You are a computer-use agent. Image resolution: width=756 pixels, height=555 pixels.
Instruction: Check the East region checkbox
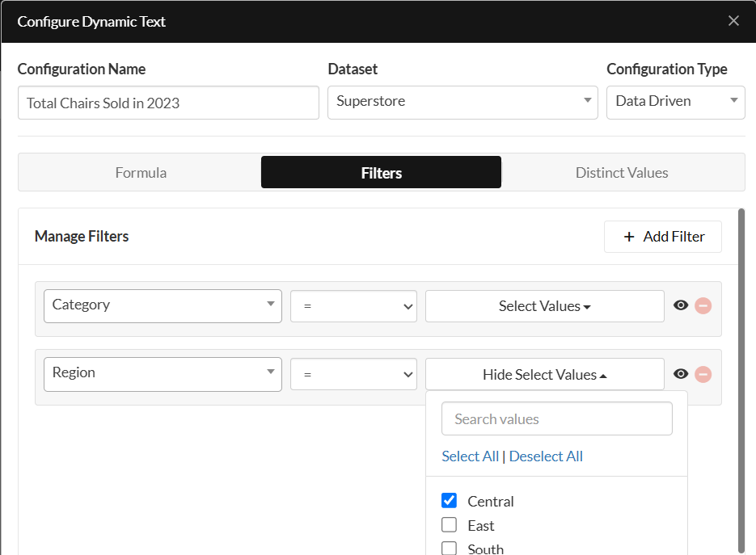tap(450, 525)
